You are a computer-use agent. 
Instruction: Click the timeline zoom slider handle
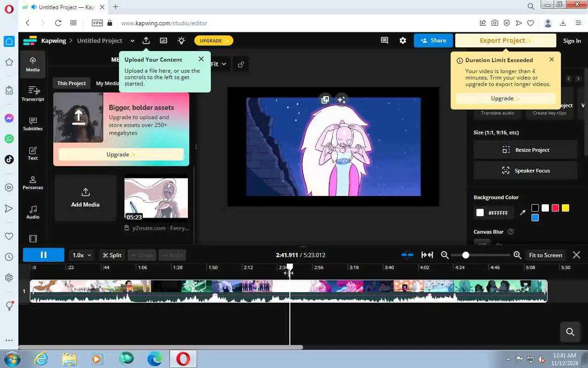pyautogui.click(x=466, y=255)
